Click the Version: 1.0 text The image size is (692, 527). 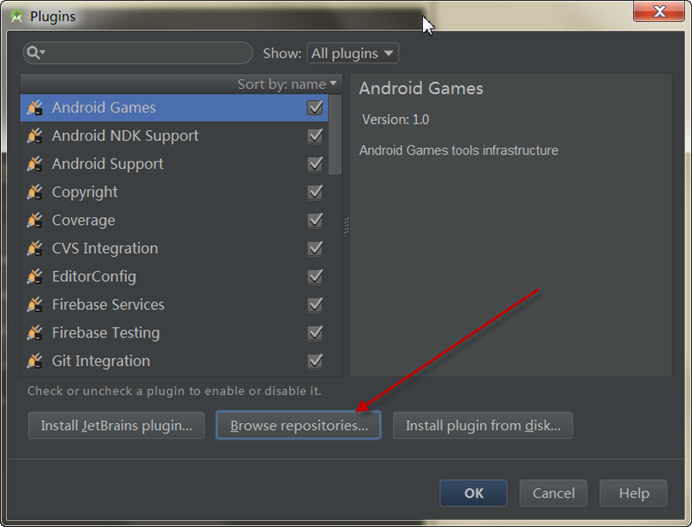pyautogui.click(x=395, y=120)
